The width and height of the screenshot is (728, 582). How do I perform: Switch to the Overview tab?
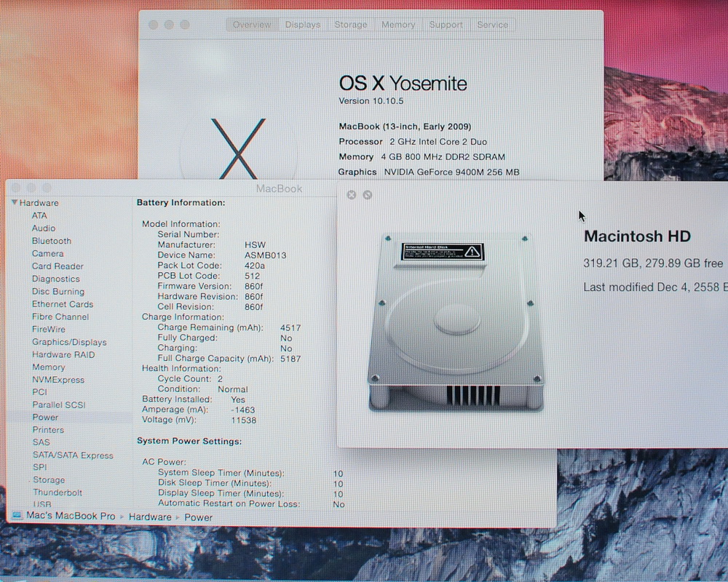pos(252,25)
